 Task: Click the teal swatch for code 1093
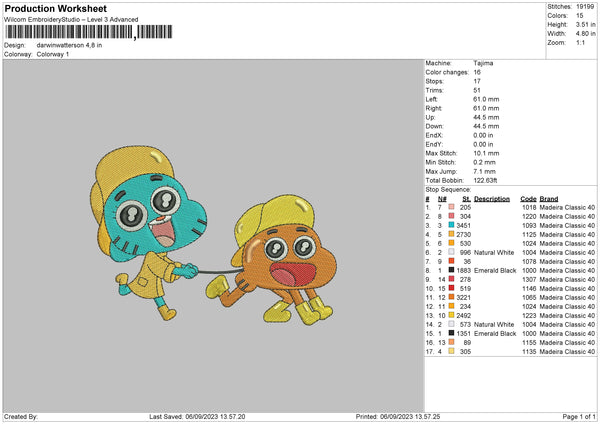(x=452, y=225)
